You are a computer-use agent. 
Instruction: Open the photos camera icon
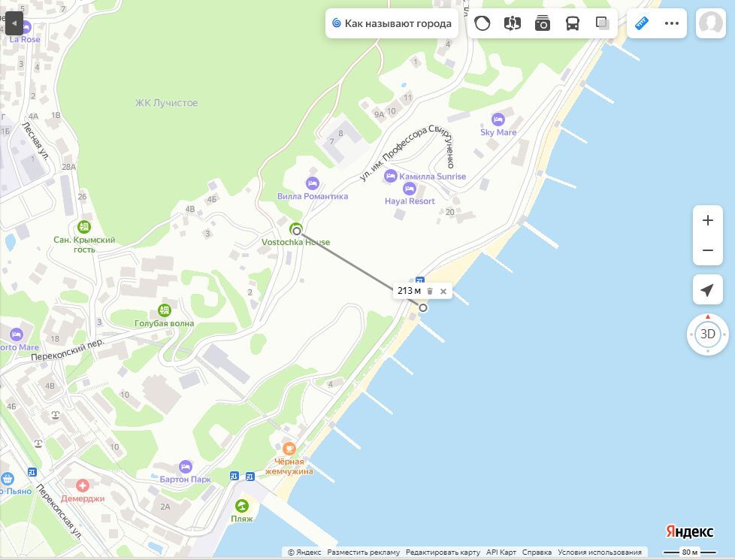(x=543, y=23)
